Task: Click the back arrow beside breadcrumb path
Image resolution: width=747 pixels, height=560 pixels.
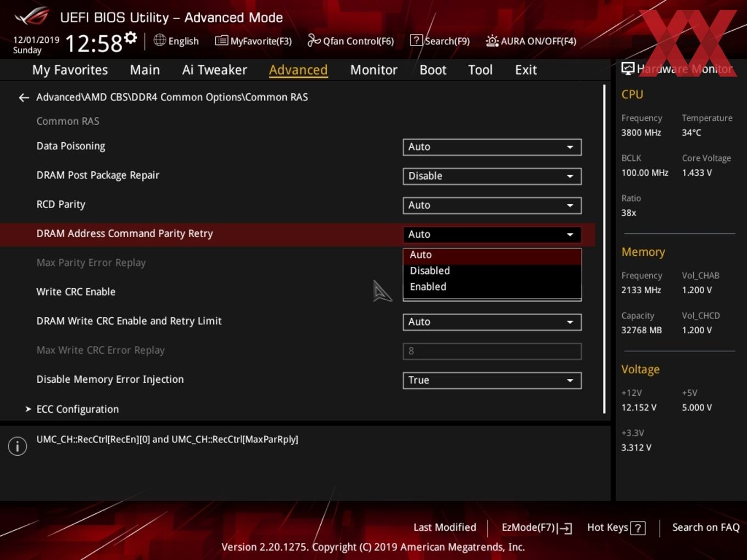Action: pyautogui.click(x=24, y=98)
